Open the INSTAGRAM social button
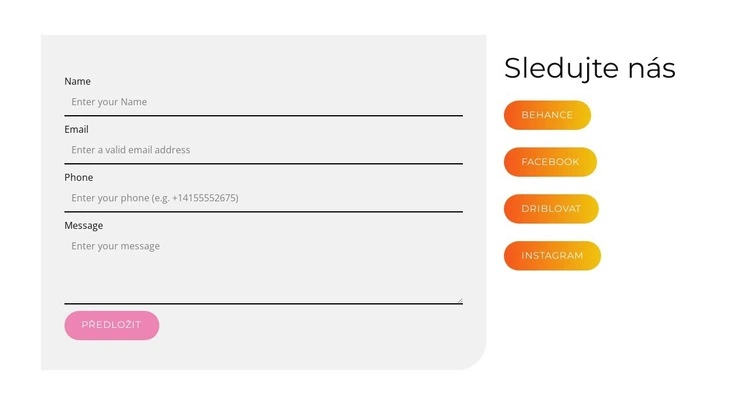This screenshot has height=405, width=750. pyautogui.click(x=552, y=256)
